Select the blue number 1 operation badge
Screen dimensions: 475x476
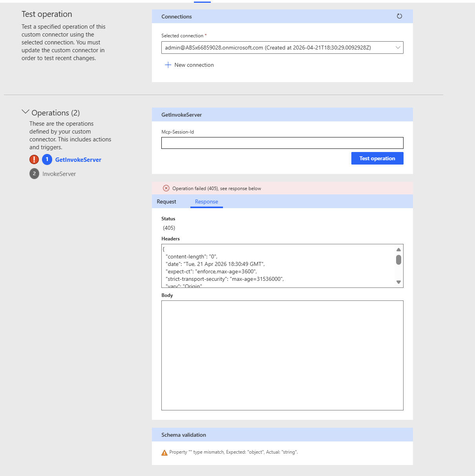pyautogui.click(x=47, y=159)
